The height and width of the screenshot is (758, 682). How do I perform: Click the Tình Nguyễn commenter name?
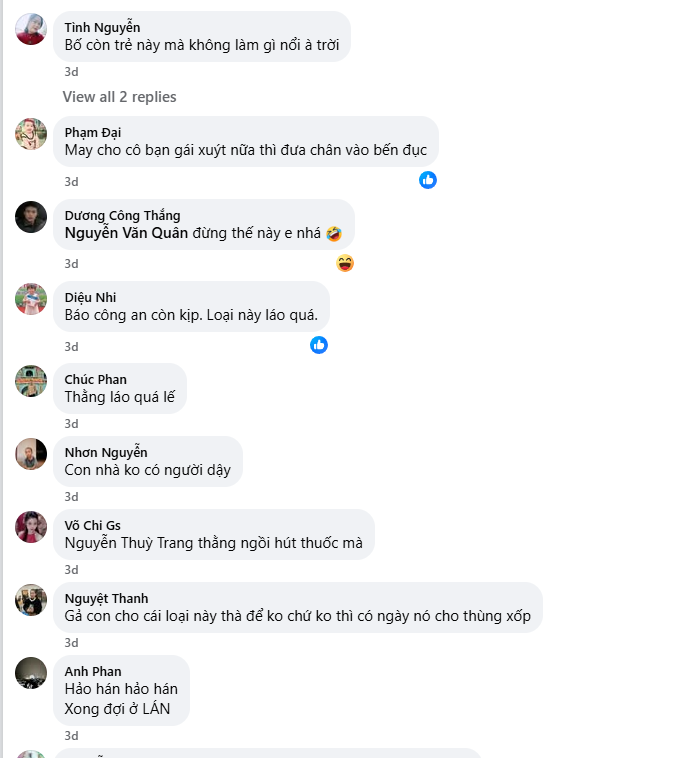click(x=102, y=27)
